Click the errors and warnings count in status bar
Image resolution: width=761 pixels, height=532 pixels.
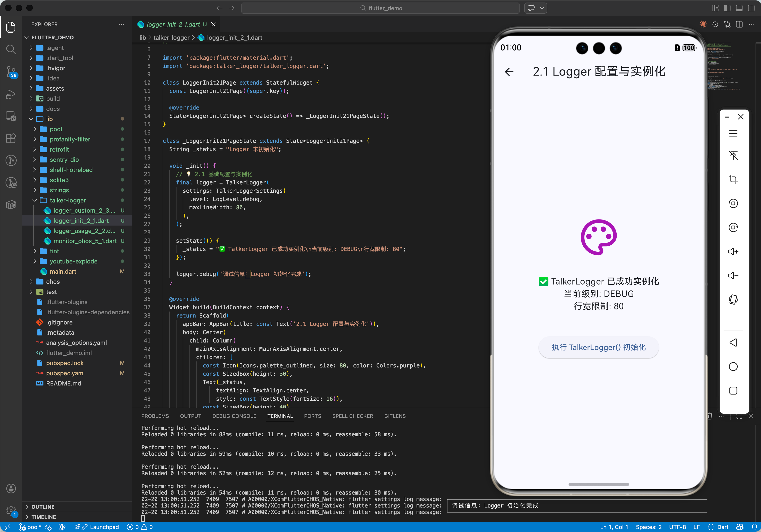(x=140, y=527)
